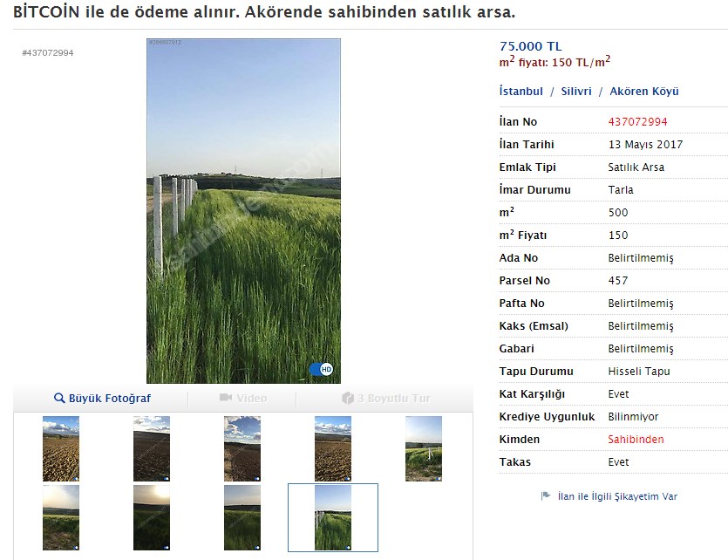Select first plowed field thumbnail in top row

61,448
